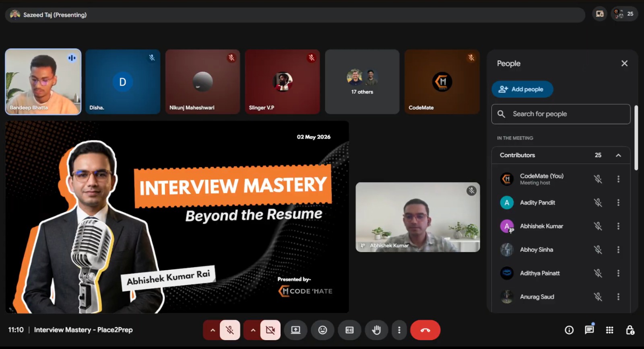The width and height of the screenshot is (644, 349).
Task: Open the chat with everyone panel
Action: click(589, 330)
